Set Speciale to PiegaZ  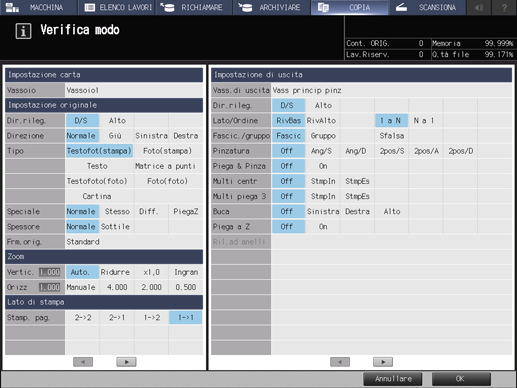pos(186,211)
